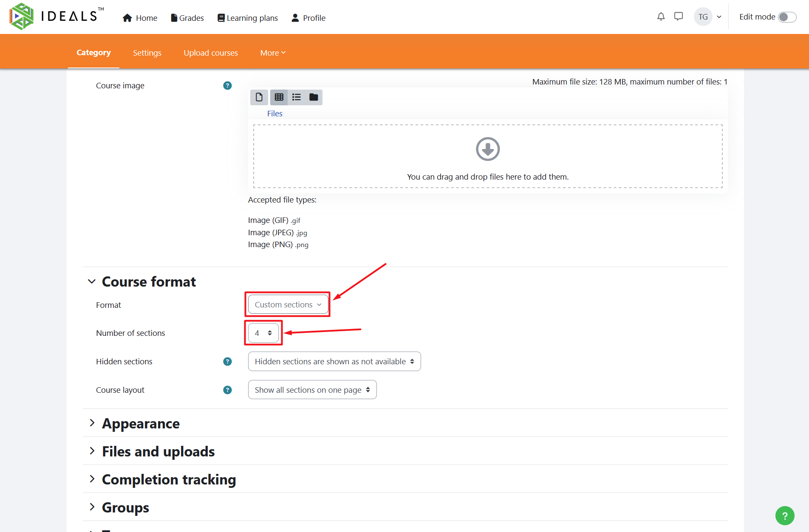Screen dimensions: 809x532
Task: Click the add file icon in file picker
Action: click(259, 97)
